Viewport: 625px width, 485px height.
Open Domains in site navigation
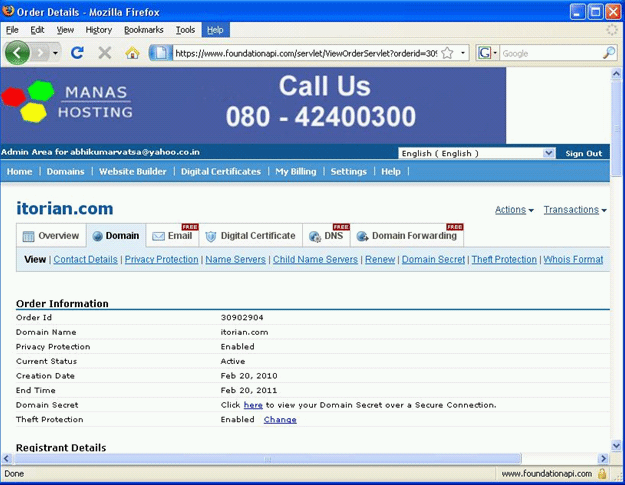[65, 171]
